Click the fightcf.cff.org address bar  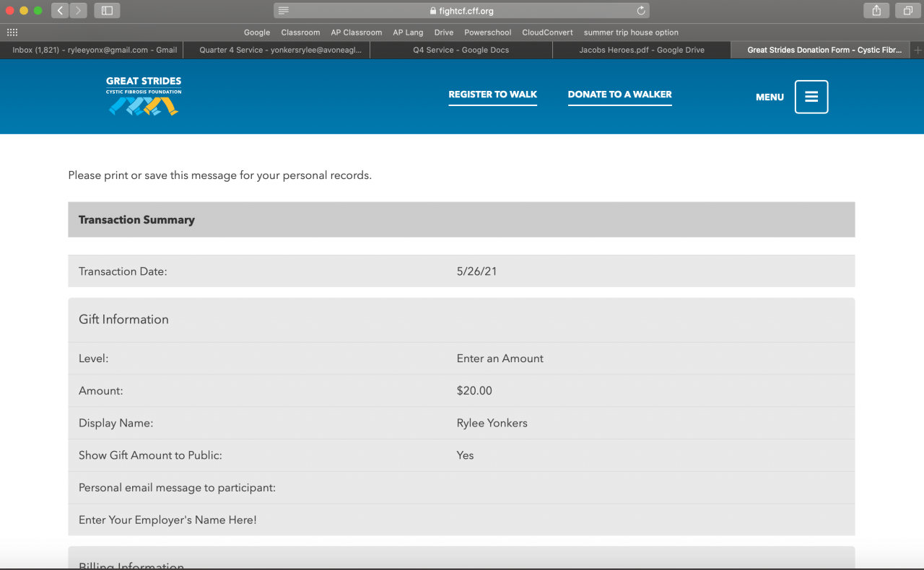click(461, 11)
